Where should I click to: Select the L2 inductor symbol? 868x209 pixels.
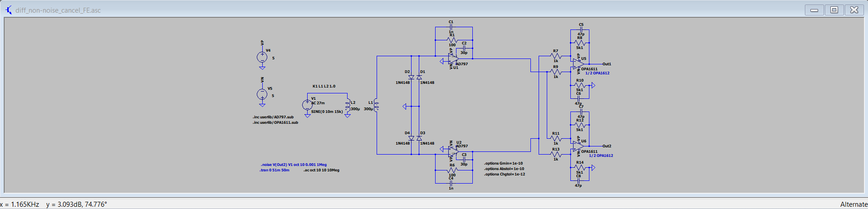pyautogui.click(x=348, y=106)
